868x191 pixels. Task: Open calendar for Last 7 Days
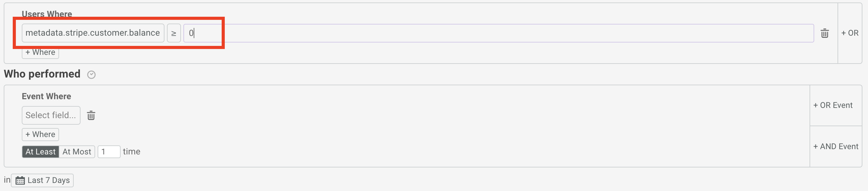pos(20,180)
